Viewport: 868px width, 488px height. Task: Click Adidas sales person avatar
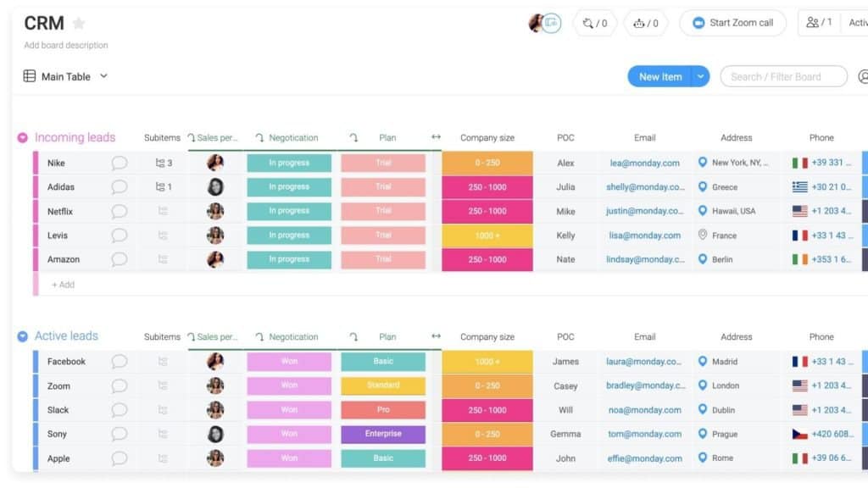tap(215, 187)
